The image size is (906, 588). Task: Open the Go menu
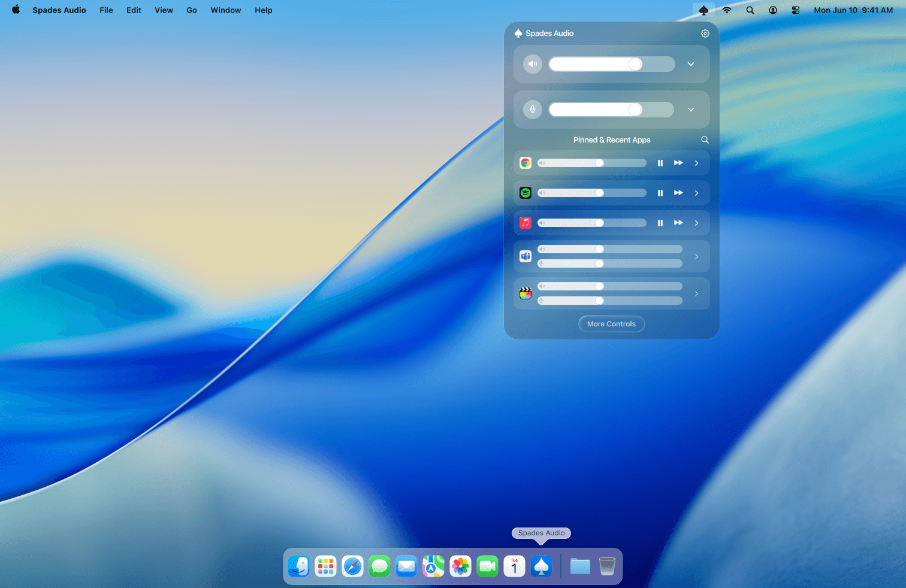pyautogui.click(x=191, y=10)
